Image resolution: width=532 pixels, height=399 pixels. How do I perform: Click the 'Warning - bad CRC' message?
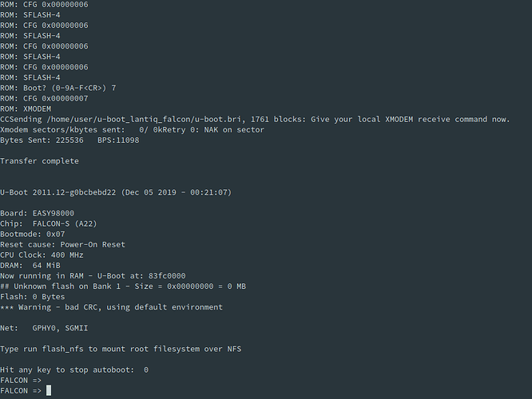tap(111, 307)
